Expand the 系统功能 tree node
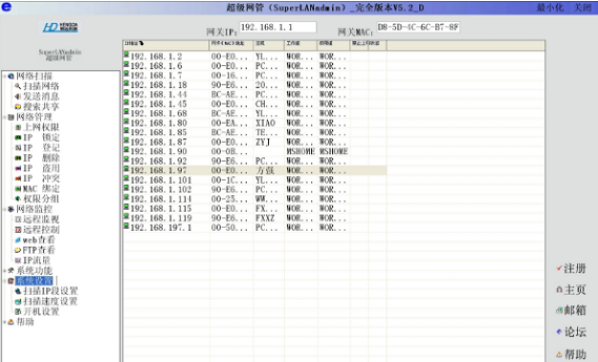598x362 pixels. 5,271
